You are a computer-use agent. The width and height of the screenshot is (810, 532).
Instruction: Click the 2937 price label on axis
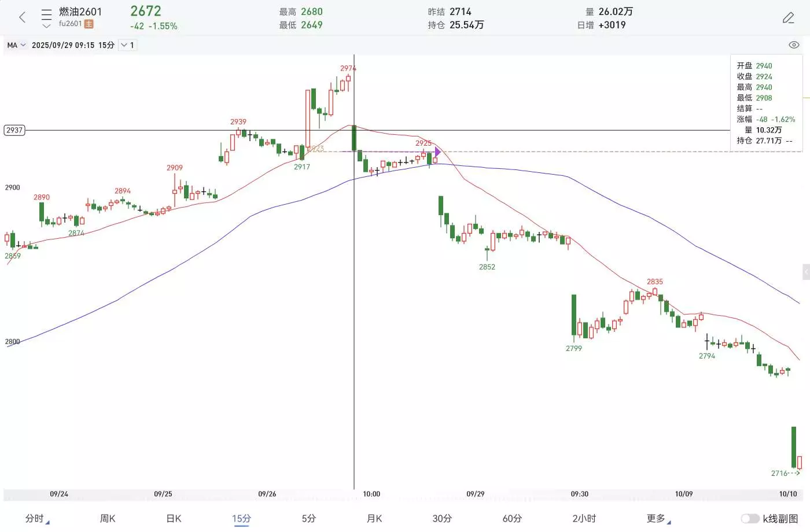(14, 130)
